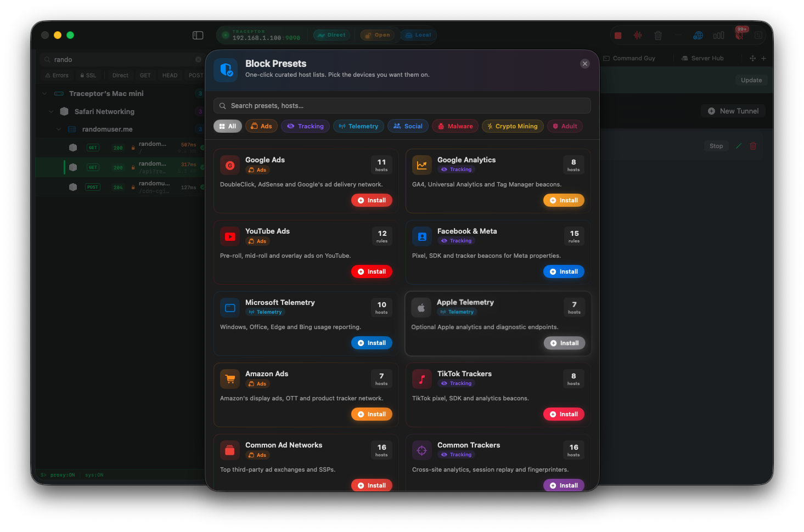804x532 pixels.
Task: Filter presets by Tracking category
Action: [x=306, y=126]
